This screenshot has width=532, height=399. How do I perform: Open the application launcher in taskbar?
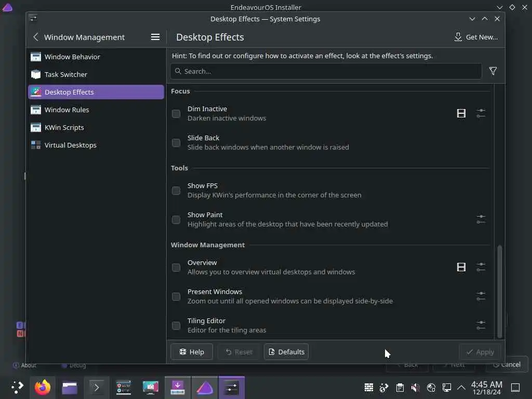tap(17, 387)
